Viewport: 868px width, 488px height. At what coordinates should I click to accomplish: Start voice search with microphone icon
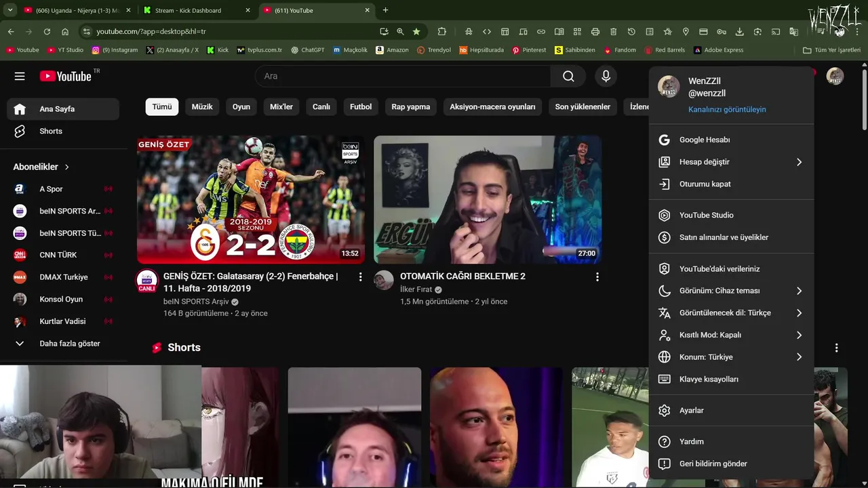pos(606,76)
